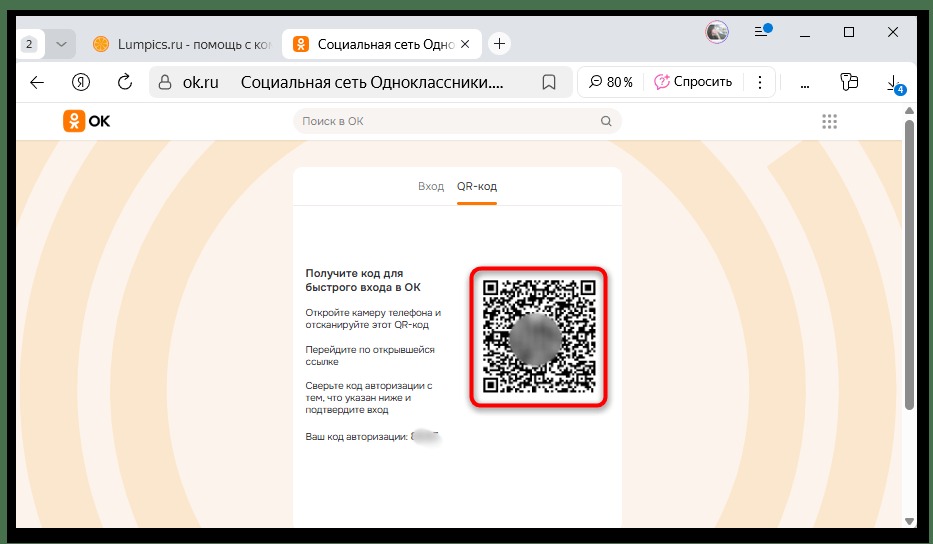933x544 pixels.
Task: Open the browser profile avatar
Action: (717, 32)
